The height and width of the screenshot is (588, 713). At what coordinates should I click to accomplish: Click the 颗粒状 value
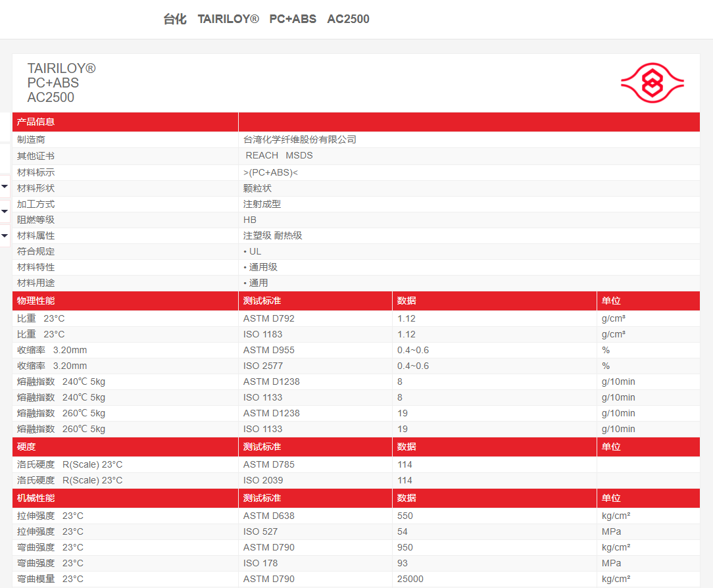tap(257, 188)
